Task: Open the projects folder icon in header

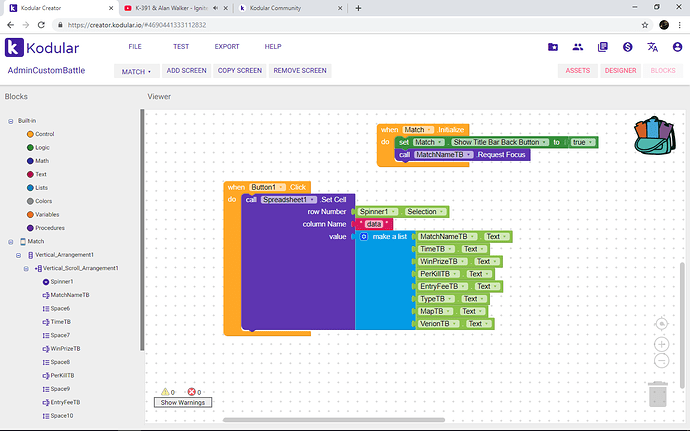Action: (x=553, y=47)
